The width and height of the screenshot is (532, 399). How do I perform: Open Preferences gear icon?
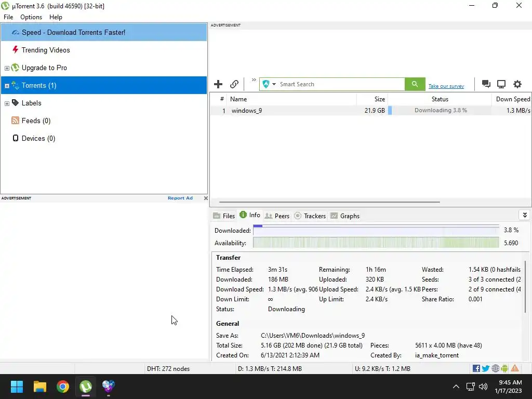click(x=517, y=84)
